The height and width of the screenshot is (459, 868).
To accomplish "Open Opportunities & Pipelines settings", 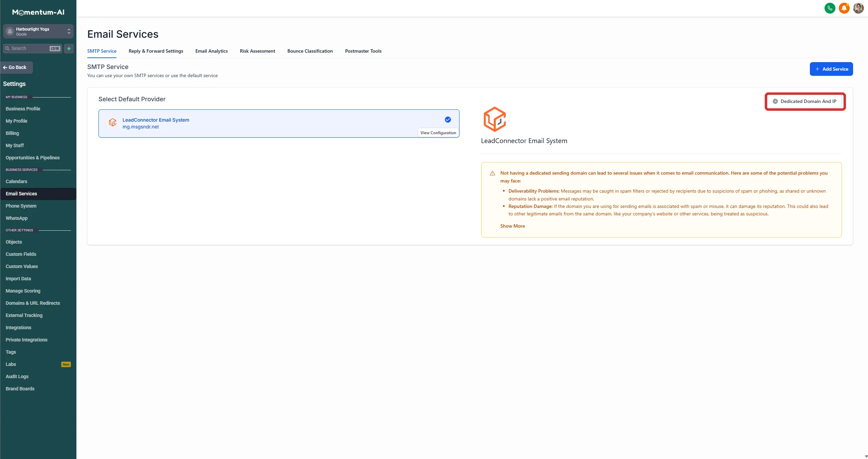I will [33, 158].
